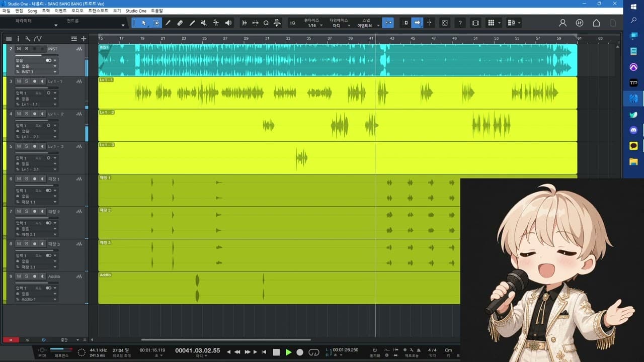Select the Paint pencil tool
Screen dimensions: 644x362
[x=192, y=23]
